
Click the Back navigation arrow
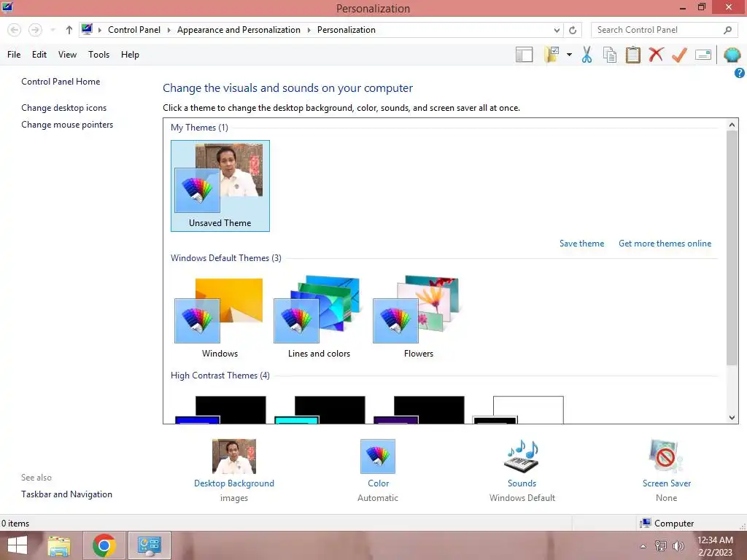pyautogui.click(x=15, y=30)
